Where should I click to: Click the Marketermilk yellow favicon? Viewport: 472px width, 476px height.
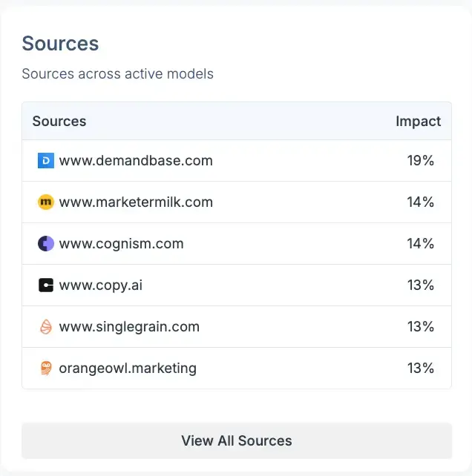[46, 202]
